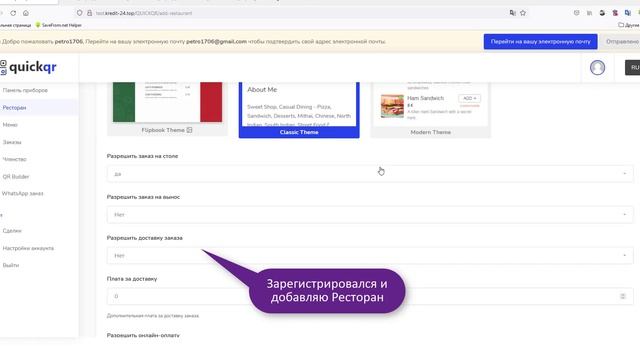Open the RU language selector

[x=633, y=67]
